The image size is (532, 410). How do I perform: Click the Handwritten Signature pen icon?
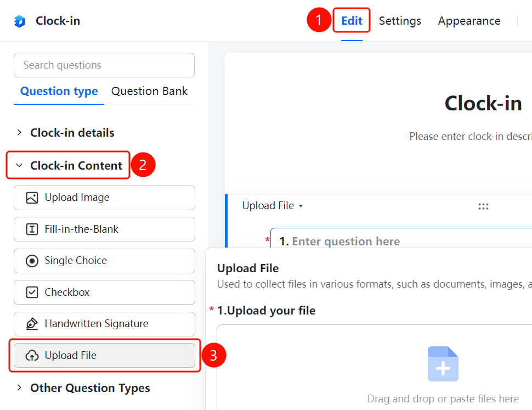(x=32, y=324)
